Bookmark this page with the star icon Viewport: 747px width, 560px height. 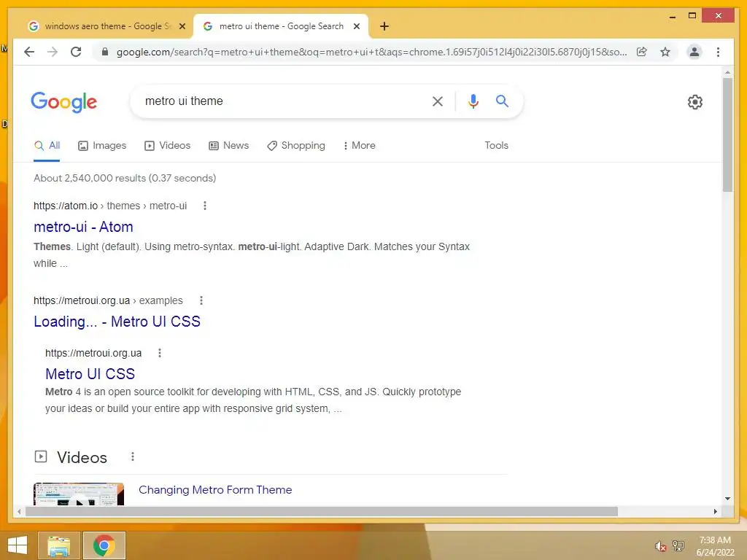[x=665, y=52]
